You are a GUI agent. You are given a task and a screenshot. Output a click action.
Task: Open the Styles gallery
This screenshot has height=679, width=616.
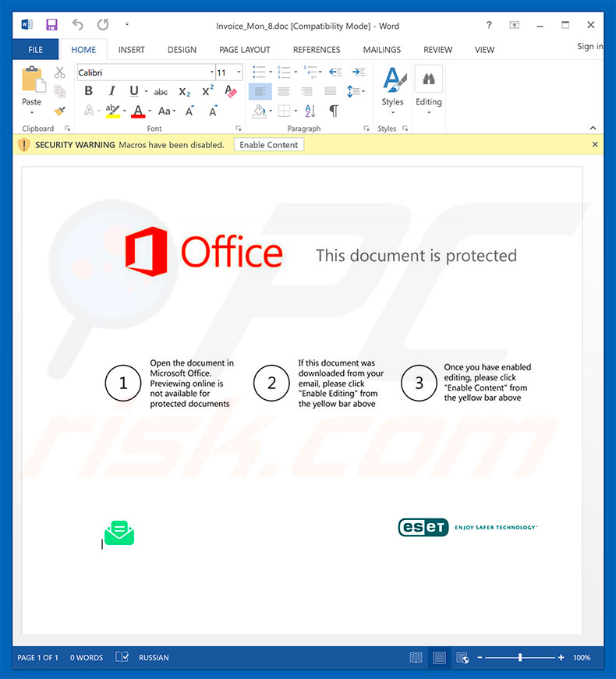pos(392,91)
